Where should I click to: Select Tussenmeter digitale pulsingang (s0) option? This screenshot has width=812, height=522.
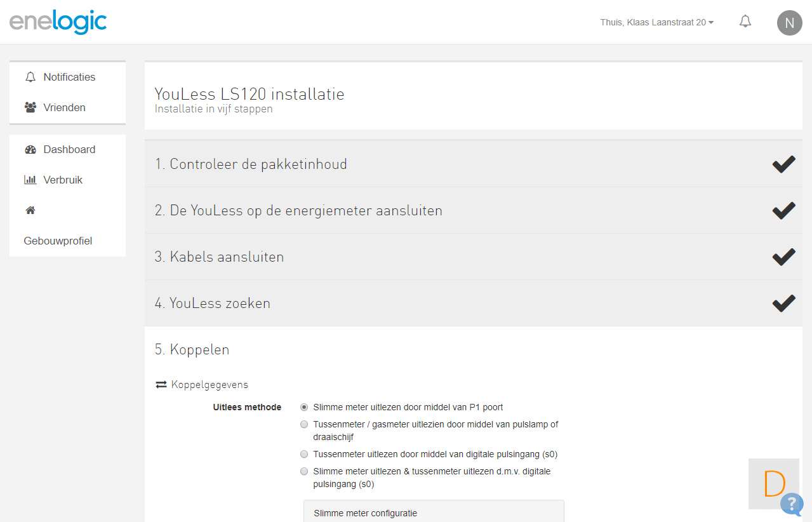pos(304,454)
